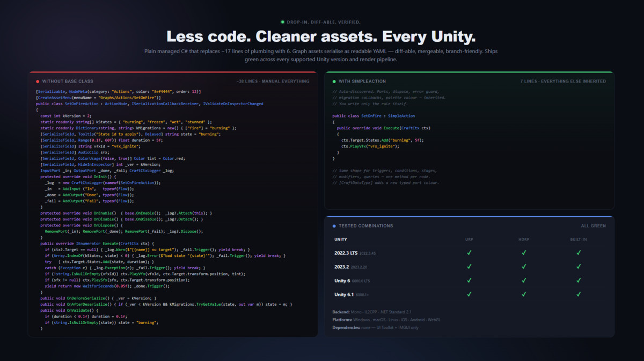This screenshot has height=361, width=644.
Task: Click the 'HDRP' column header
Action: click(x=524, y=239)
